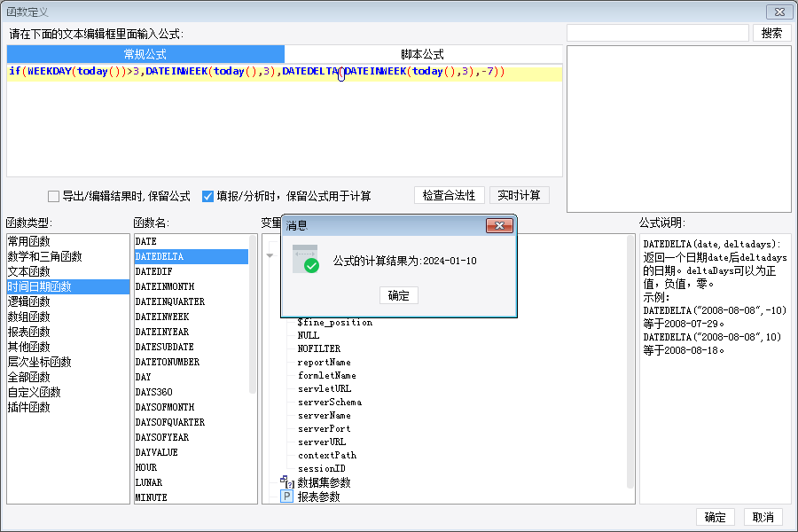Screen dimensions: 798x532
Task: Focus the function search input field
Action: coord(658,33)
